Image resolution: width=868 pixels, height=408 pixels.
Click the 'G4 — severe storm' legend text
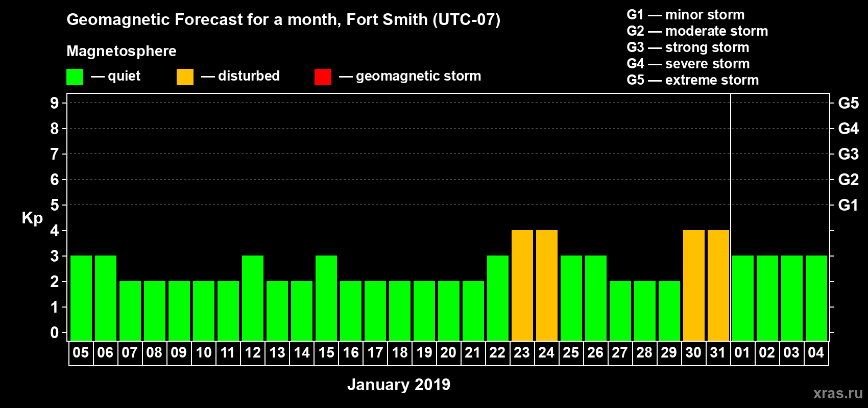click(688, 64)
